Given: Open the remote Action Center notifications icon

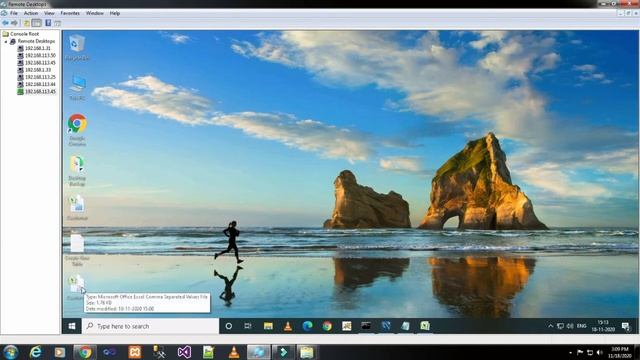Looking at the screenshot, I should pyautogui.click(x=626, y=326).
